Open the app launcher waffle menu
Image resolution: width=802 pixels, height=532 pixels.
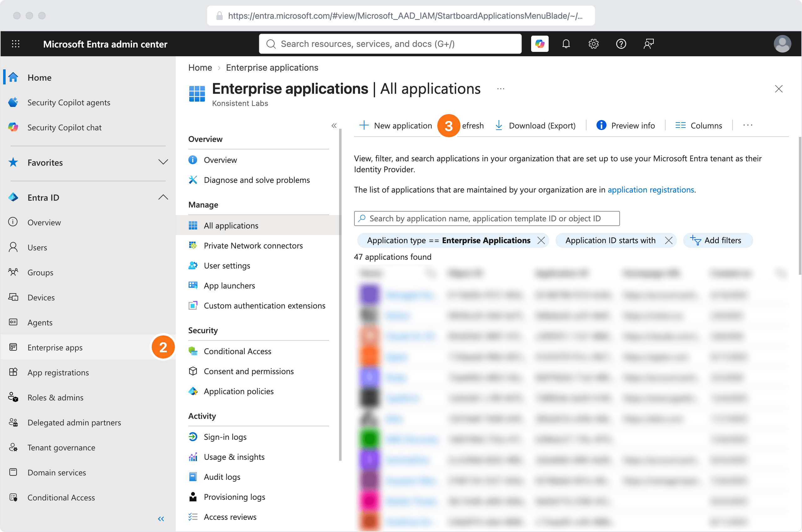pos(16,44)
